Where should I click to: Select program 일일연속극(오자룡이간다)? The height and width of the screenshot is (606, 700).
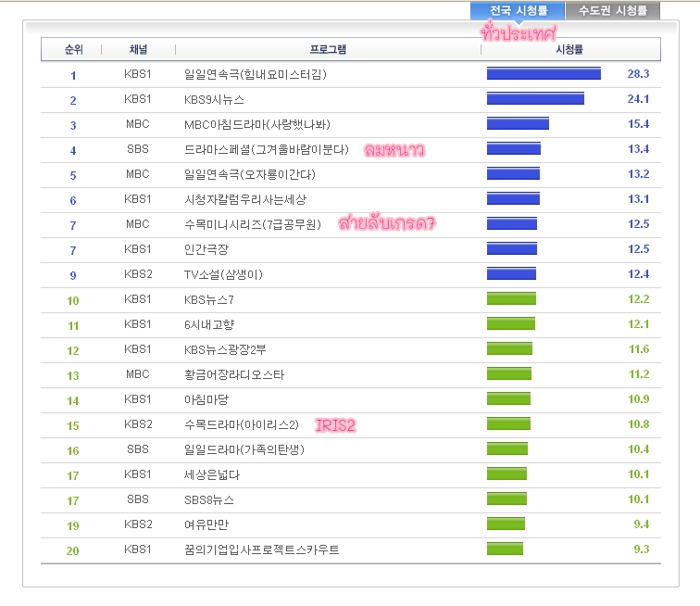point(250,174)
